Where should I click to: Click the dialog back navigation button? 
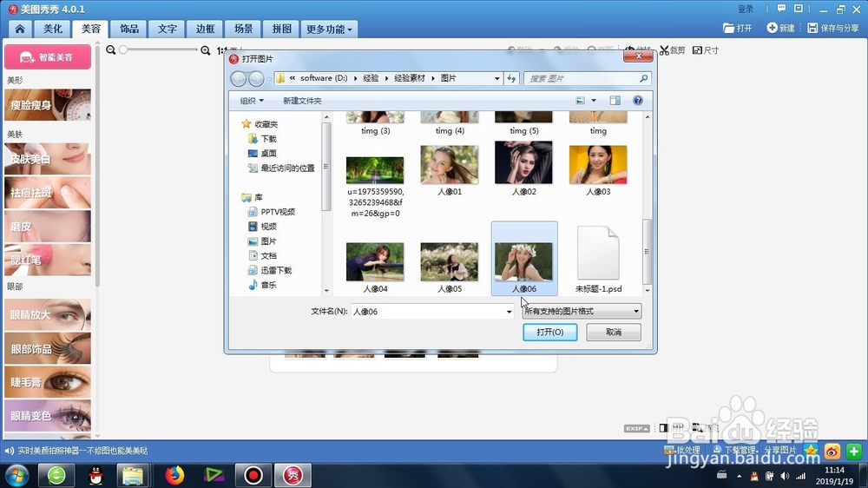239,79
